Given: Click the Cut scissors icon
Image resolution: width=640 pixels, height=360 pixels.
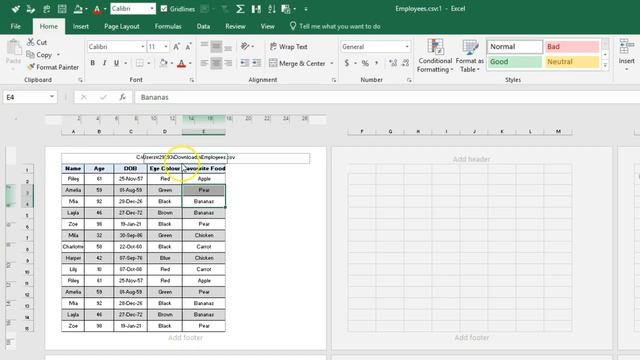Looking at the screenshot, I should (31, 42).
